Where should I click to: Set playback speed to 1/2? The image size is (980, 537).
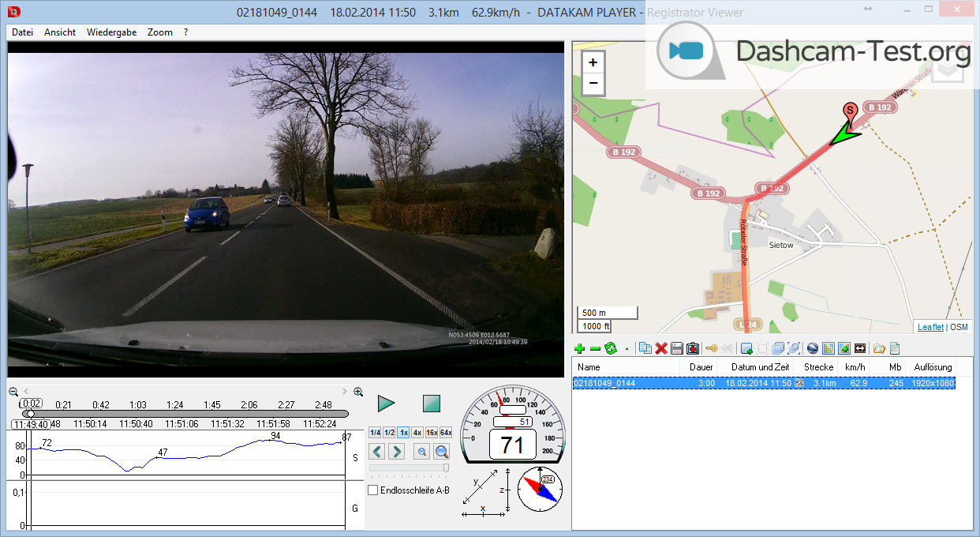click(x=389, y=433)
